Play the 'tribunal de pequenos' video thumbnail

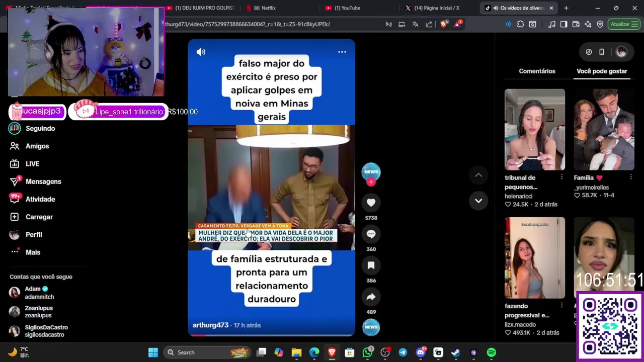click(x=535, y=130)
